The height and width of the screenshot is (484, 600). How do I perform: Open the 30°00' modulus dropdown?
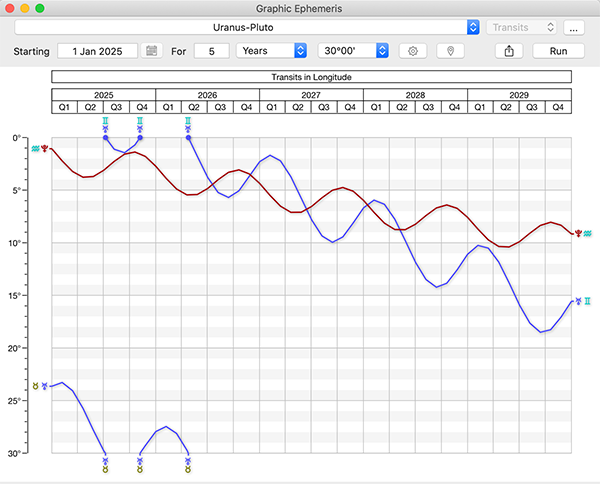tap(353, 51)
